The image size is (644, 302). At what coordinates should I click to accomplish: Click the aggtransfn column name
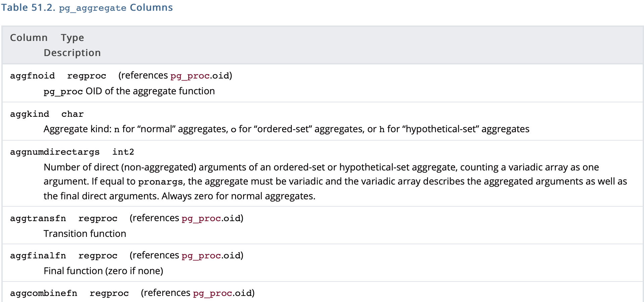pos(38,218)
